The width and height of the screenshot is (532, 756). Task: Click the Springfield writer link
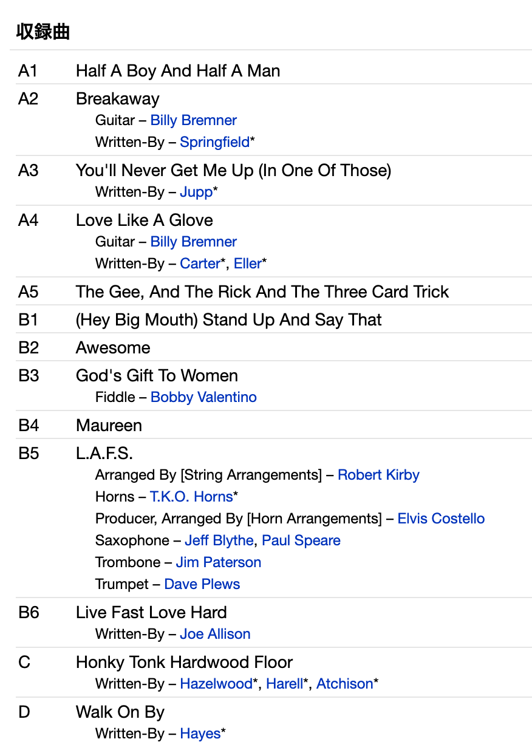214,142
